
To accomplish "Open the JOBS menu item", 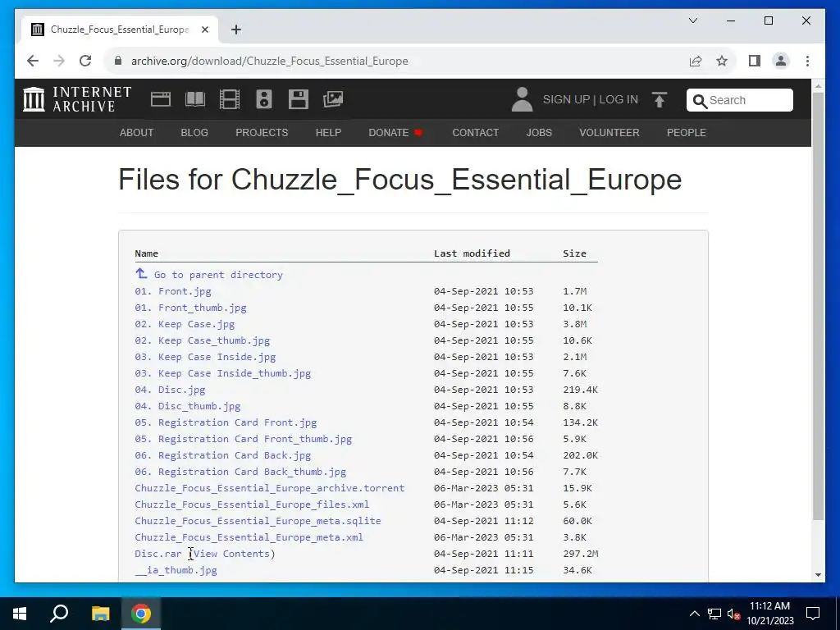I will click(539, 132).
